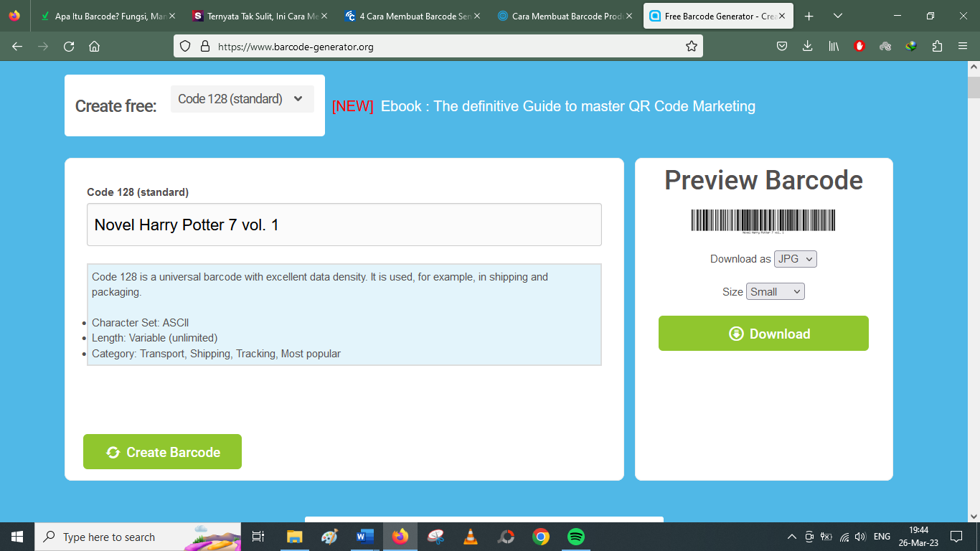Open the red ad blocker extension icon
Image resolution: width=980 pixels, height=551 pixels.
pyautogui.click(x=859, y=46)
